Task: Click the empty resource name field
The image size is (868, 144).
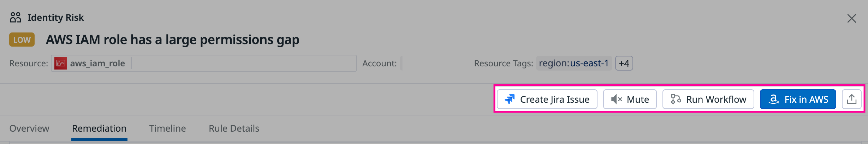Action: tap(243, 63)
